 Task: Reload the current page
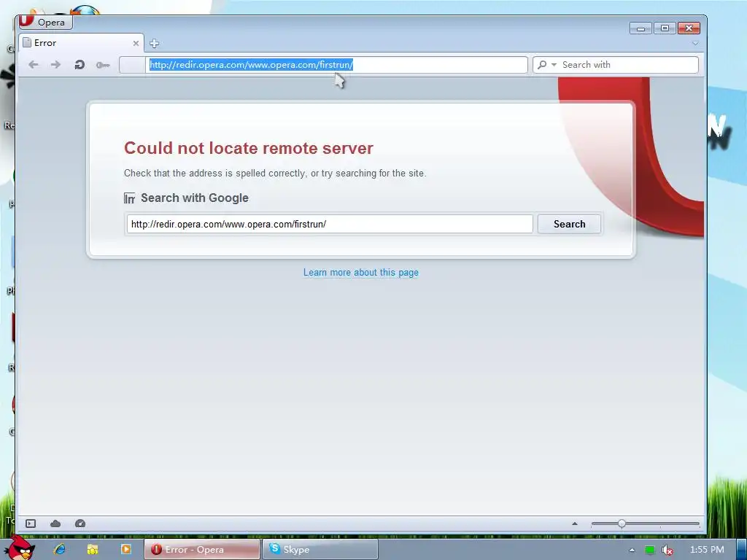tap(80, 65)
